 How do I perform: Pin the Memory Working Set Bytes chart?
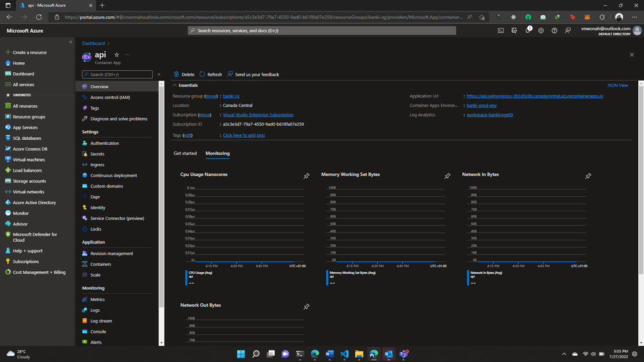click(x=447, y=176)
